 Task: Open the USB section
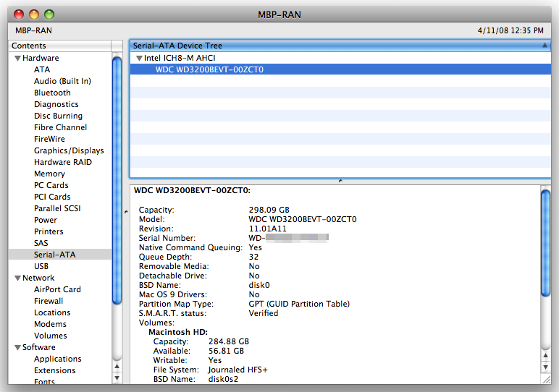41,266
